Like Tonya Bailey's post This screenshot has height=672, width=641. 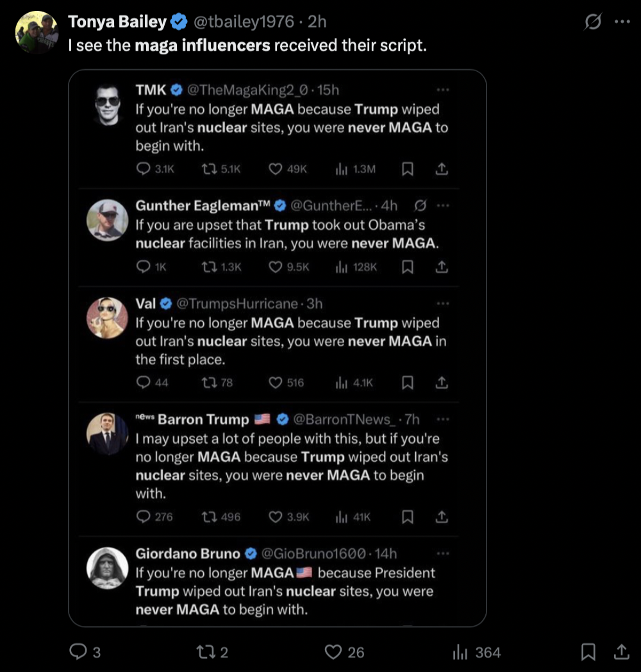pos(344,652)
